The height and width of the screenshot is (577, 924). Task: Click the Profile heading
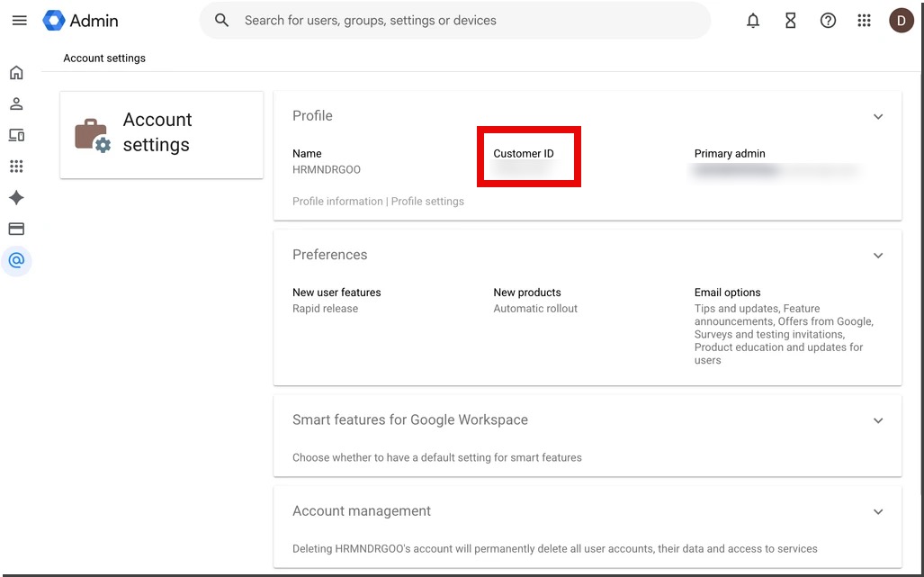(312, 115)
